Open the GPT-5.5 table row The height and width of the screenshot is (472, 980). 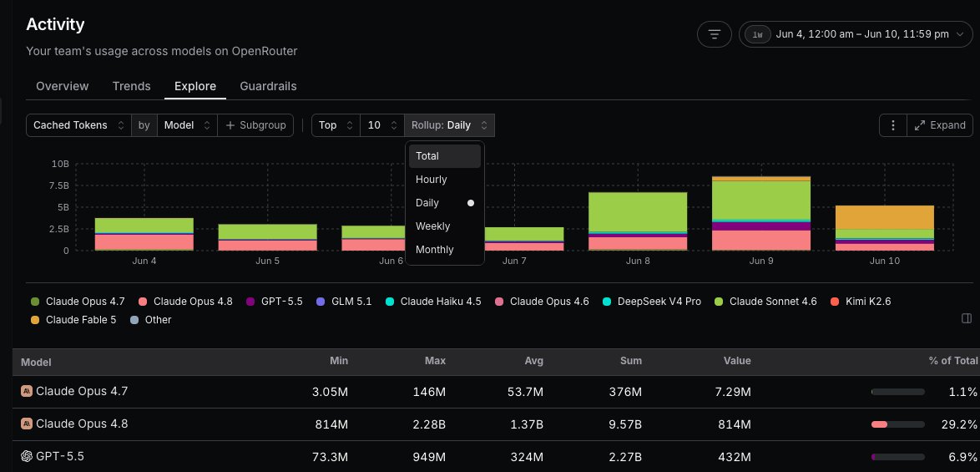click(496, 456)
